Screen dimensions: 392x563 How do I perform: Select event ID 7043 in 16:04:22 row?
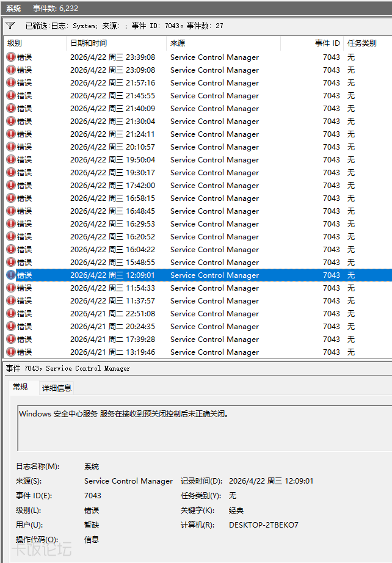pos(331,250)
